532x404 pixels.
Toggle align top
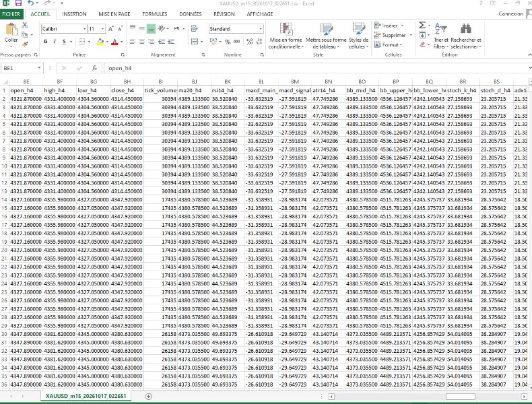(133, 28)
